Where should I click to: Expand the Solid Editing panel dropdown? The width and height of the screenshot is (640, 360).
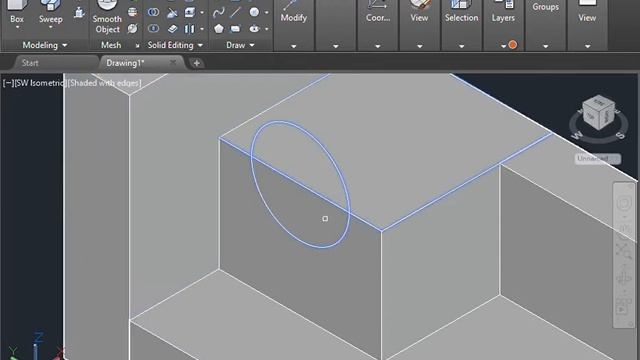click(x=200, y=45)
